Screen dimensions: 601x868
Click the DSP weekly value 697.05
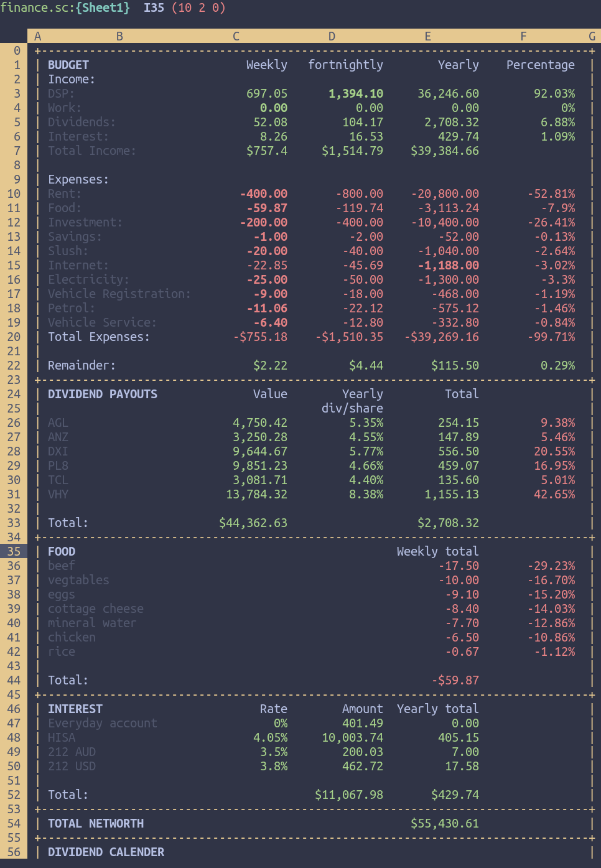point(267,93)
